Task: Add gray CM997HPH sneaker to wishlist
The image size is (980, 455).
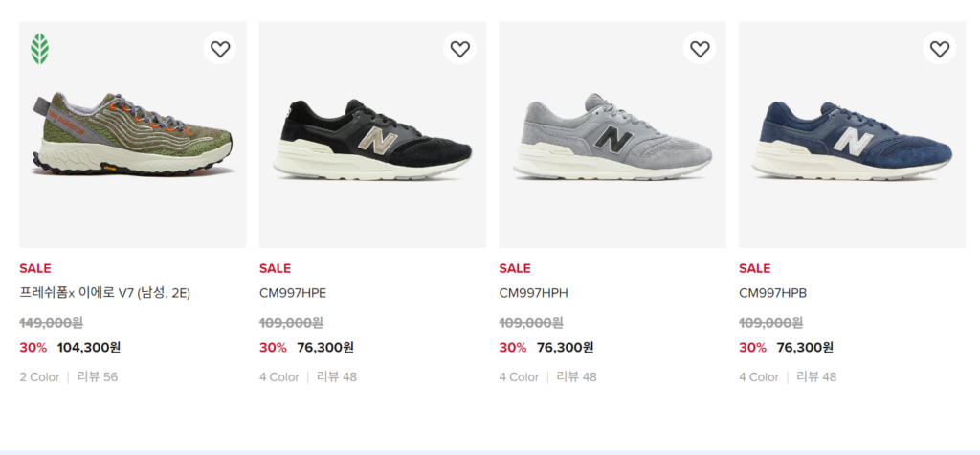Action: pos(700,49)
